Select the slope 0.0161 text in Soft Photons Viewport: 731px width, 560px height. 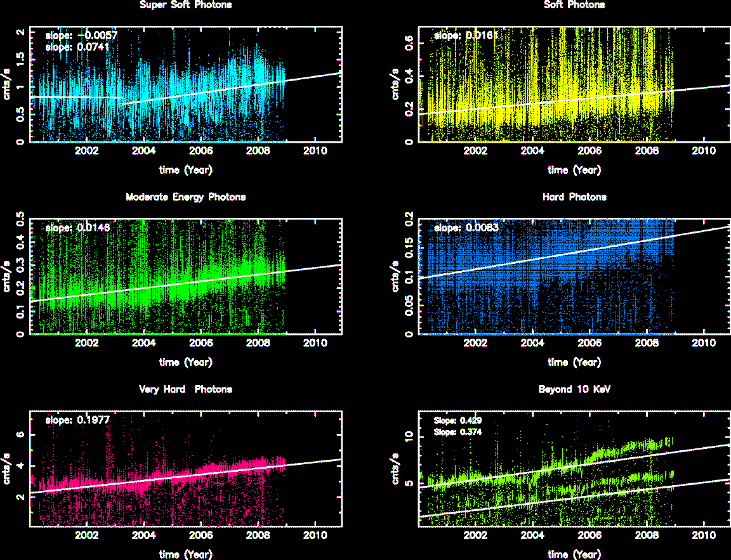(x=465, y=36)
